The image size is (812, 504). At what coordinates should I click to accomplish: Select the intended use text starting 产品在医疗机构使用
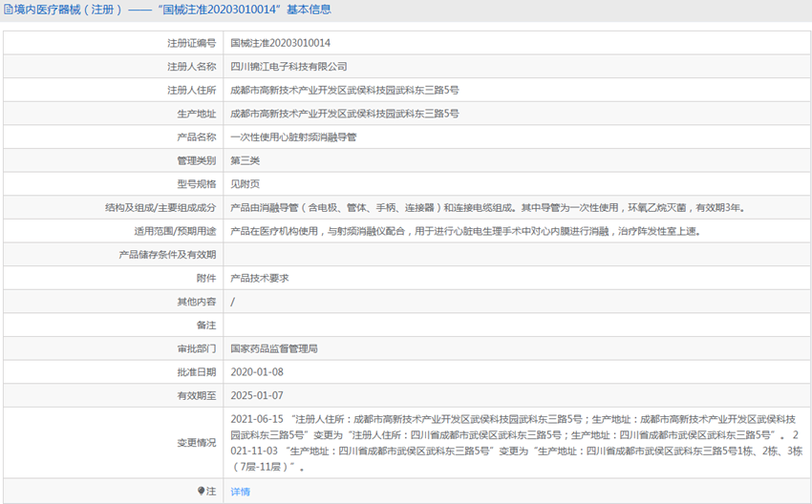click(x=466, y=231)
